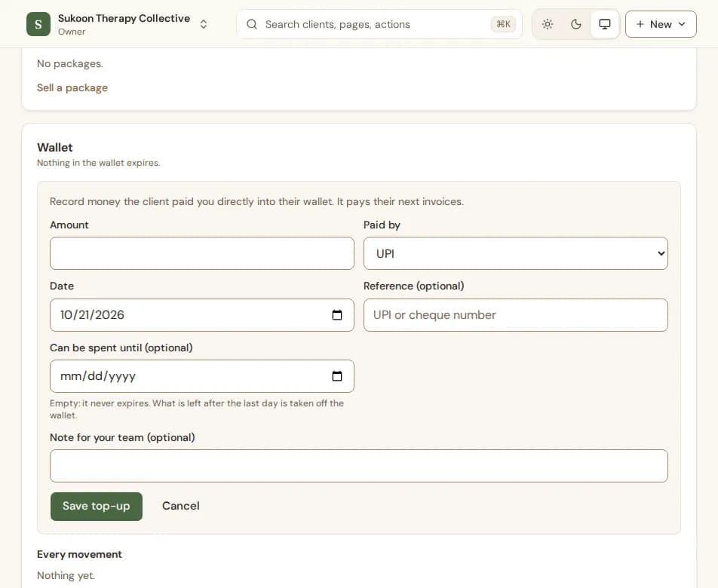Click the plus icon in New button
This screenshot has height=588, width=718.
click(640, 24)
